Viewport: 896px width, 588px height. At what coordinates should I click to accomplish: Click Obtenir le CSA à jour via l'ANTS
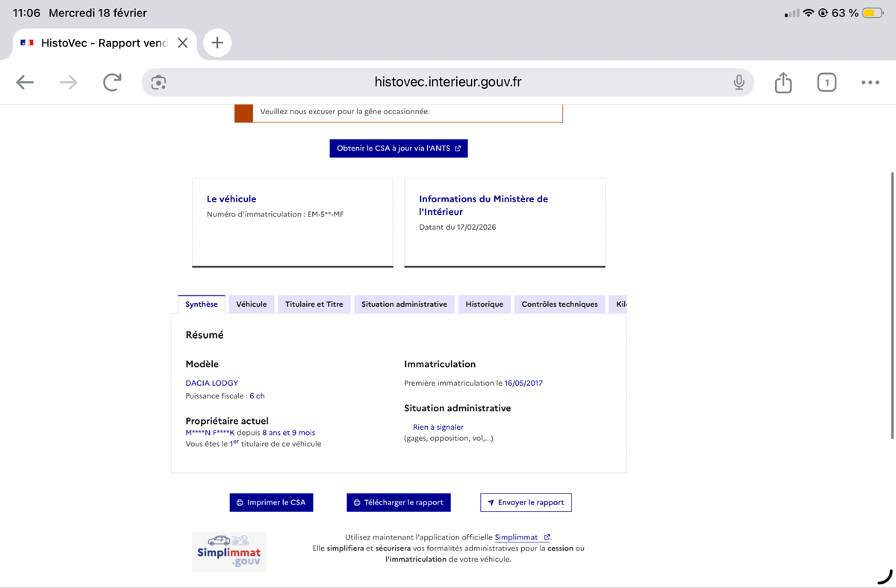(398, 148)
